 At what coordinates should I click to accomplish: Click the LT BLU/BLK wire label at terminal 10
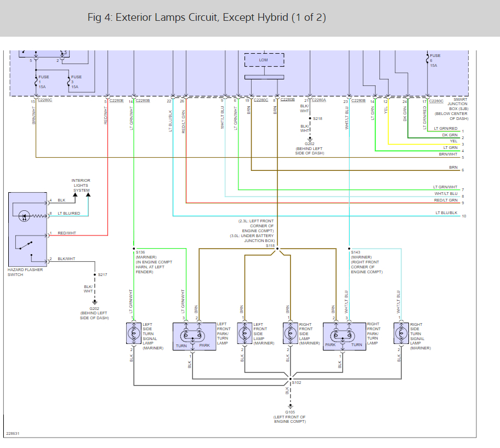(x=446, y=213)
